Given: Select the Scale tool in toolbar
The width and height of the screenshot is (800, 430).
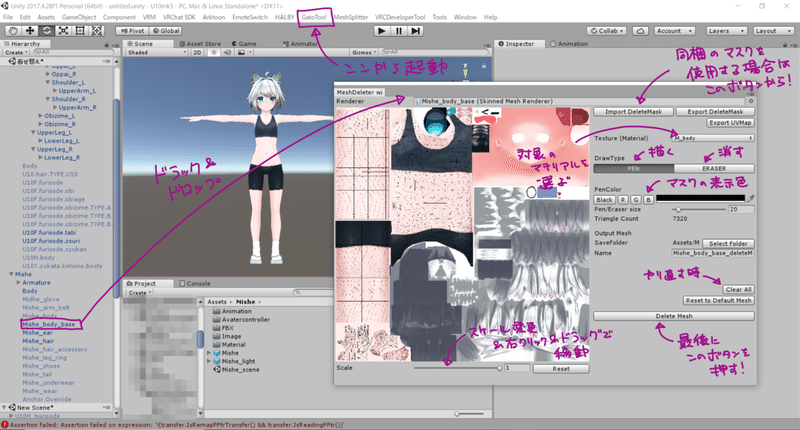Looking at the screenshot, I should (63, 31).
